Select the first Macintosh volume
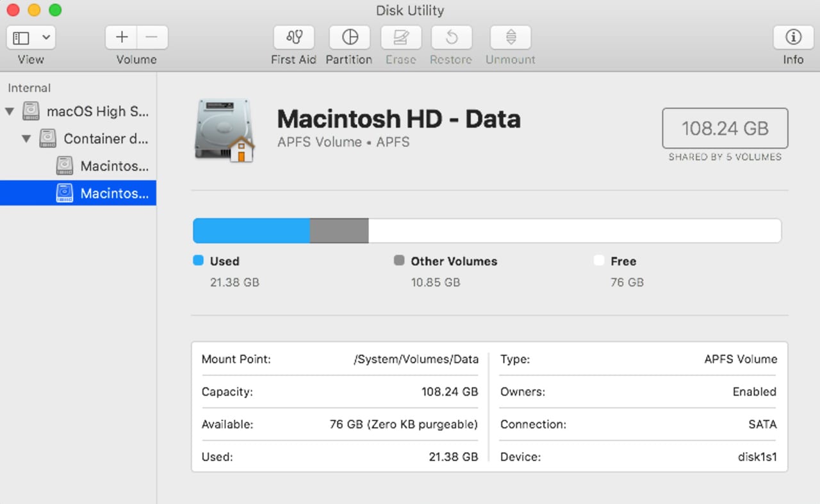The height and width of the screenshot is (504, 820). (114, 167)
